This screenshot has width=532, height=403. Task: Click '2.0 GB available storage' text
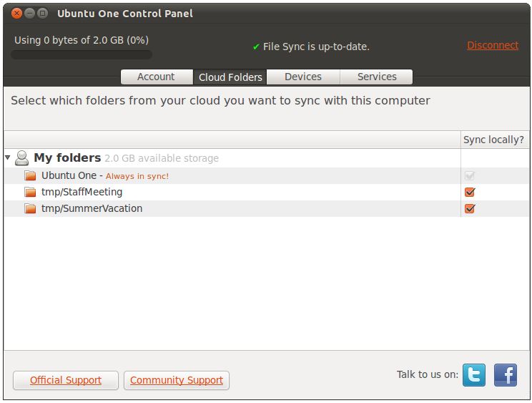162,159
